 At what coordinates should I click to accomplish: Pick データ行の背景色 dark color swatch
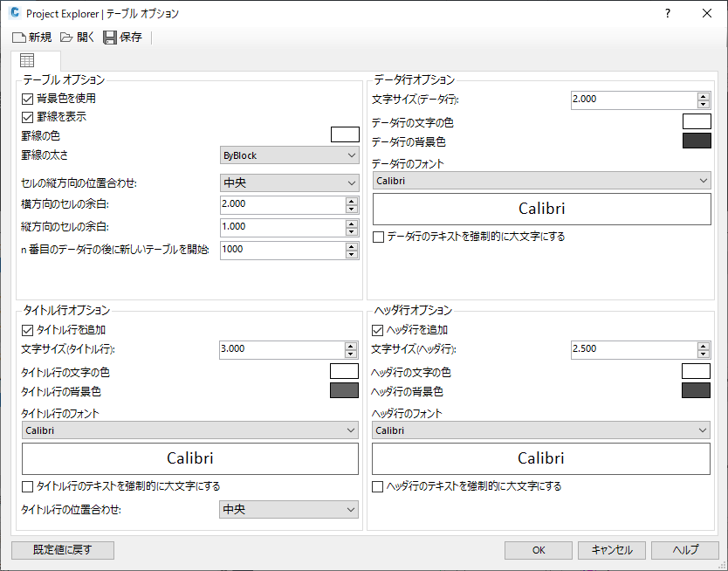click(x=697, y=141)
